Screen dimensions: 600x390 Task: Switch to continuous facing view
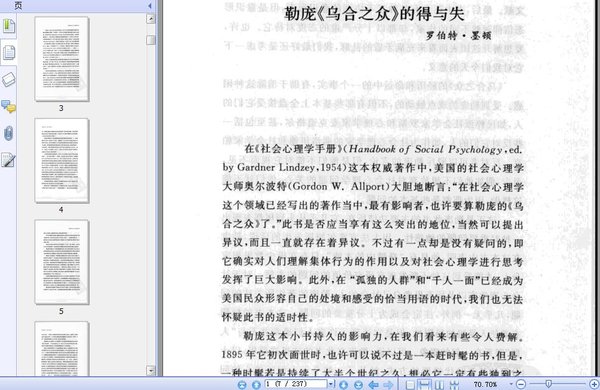pos(454,385)
